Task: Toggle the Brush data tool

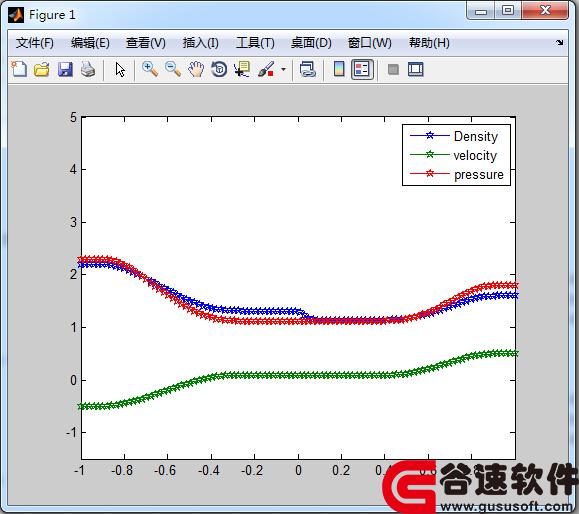Action: click(x=266, y=69)
